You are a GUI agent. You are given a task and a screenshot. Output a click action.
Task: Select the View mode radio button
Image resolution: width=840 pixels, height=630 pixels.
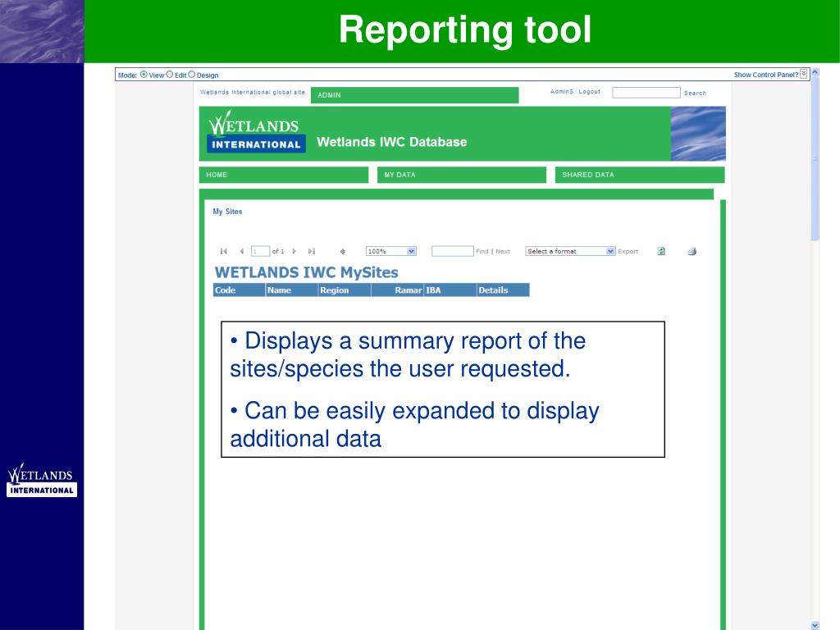pos(144,75)
